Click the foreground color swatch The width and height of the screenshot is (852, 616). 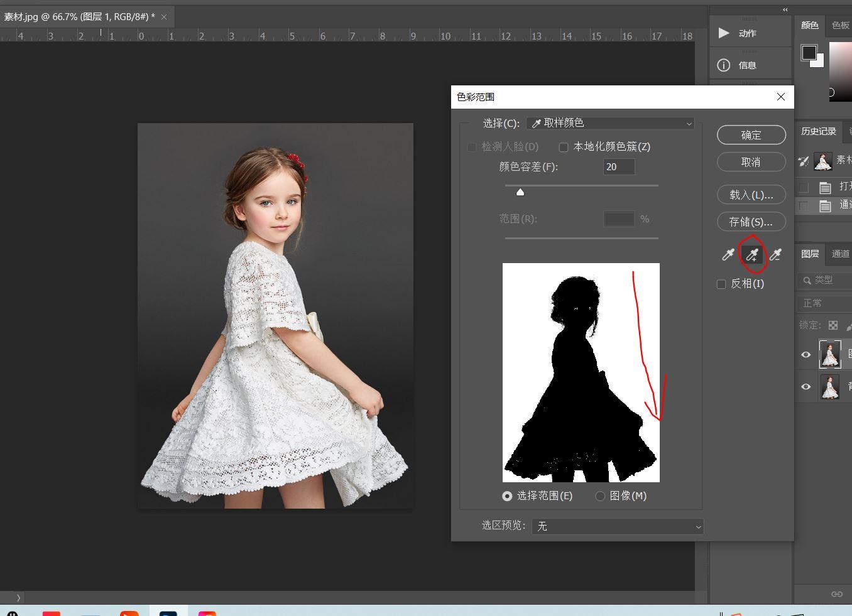[809, 53]
